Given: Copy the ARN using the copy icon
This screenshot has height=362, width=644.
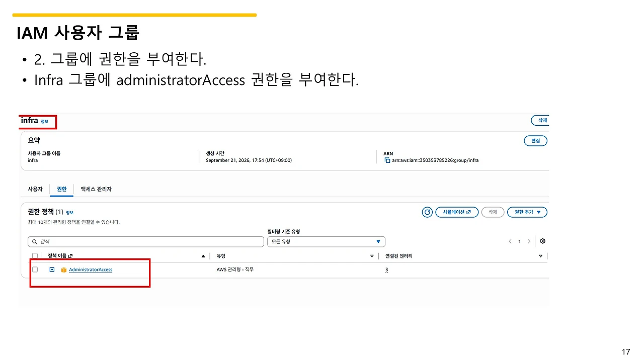Looking at the screenshot, I should [x=387, y=160].
